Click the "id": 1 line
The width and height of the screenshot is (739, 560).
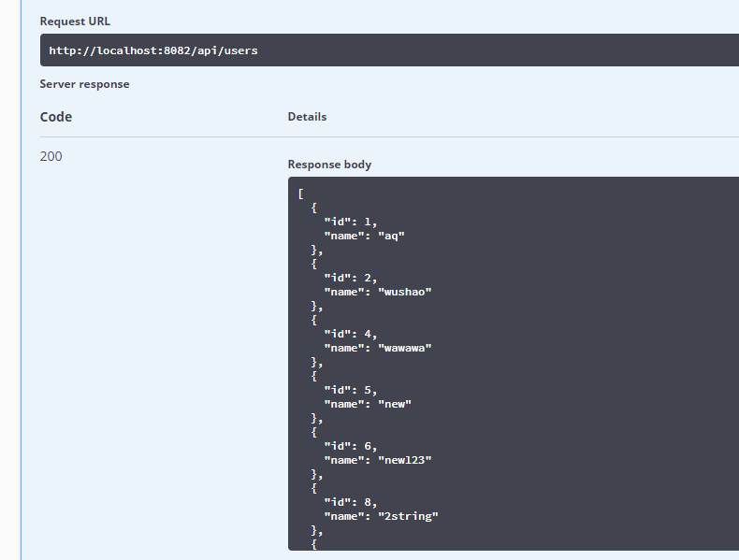[x=351, y=223]
